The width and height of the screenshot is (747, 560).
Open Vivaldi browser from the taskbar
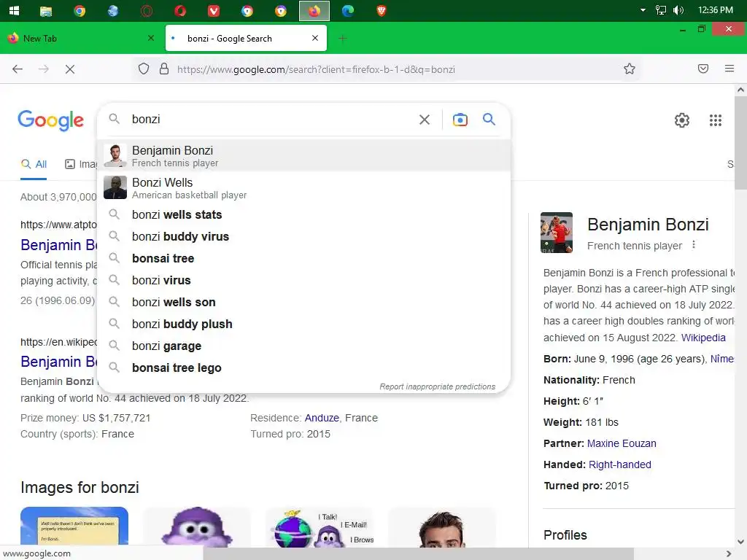pyautogui.click(x=214, y=11)
